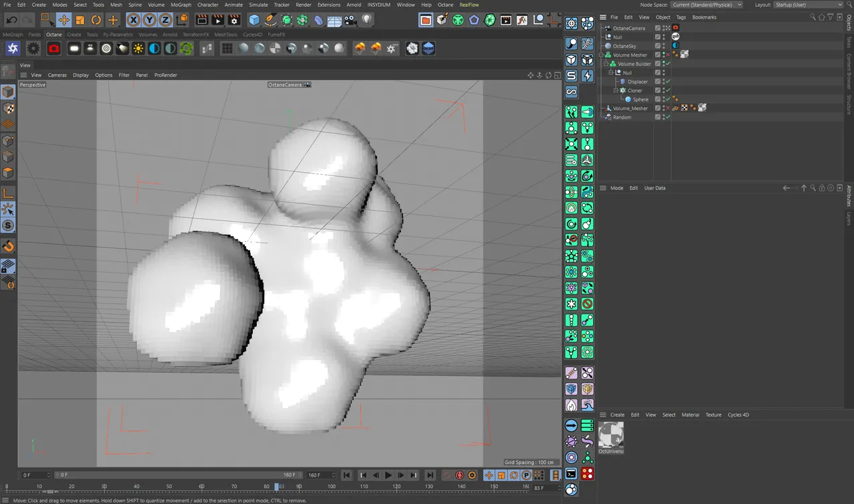The width and height of the screenshot is (854, 504).
Task: Step to the next frame
Action: point(401,475)
